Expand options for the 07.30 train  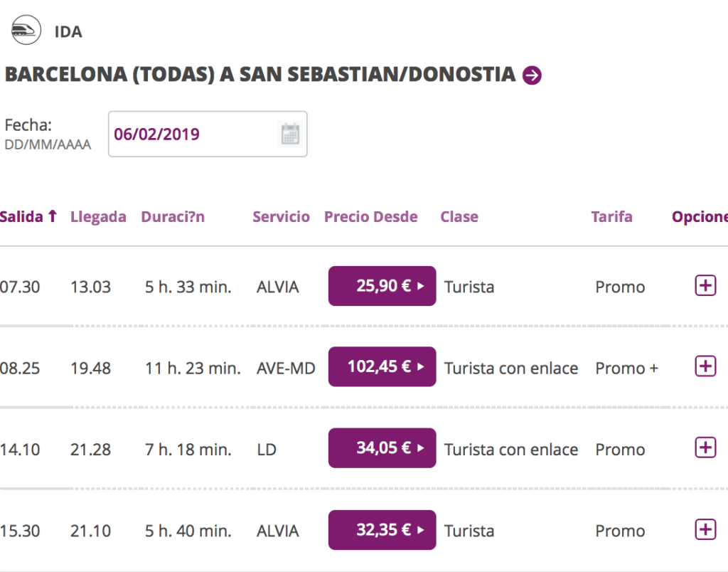pos(705,285)
